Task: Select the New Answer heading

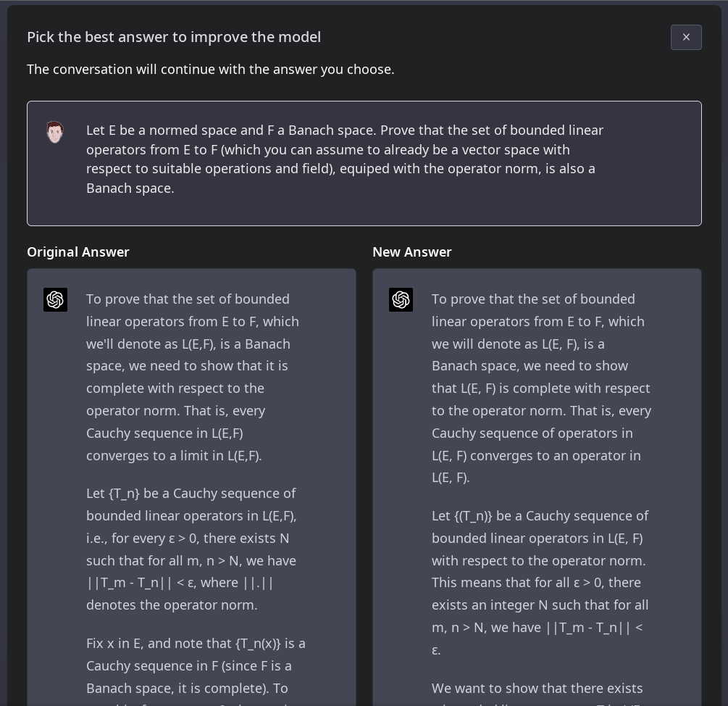Action: (x=411, y=252)
